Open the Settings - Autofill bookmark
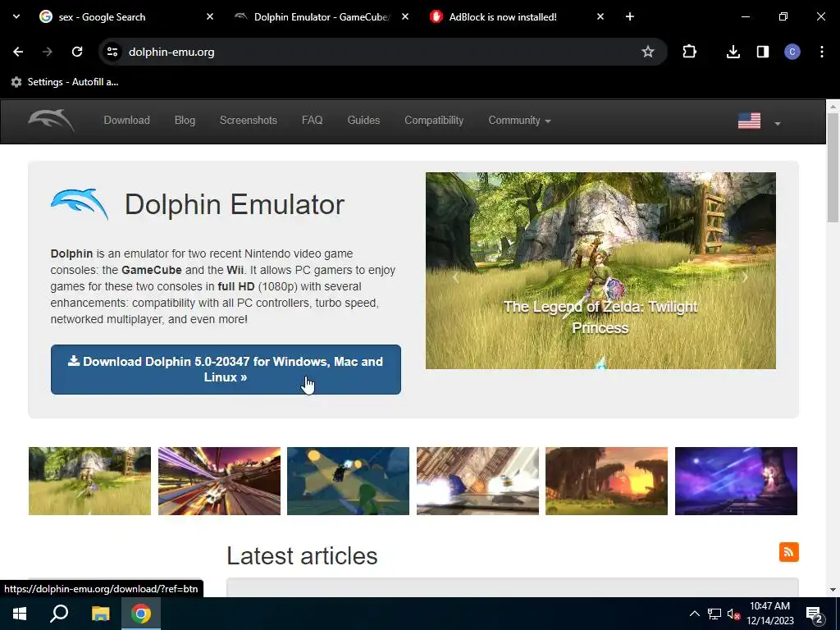Viewport: 840px width, 630px height. [65, 82]
